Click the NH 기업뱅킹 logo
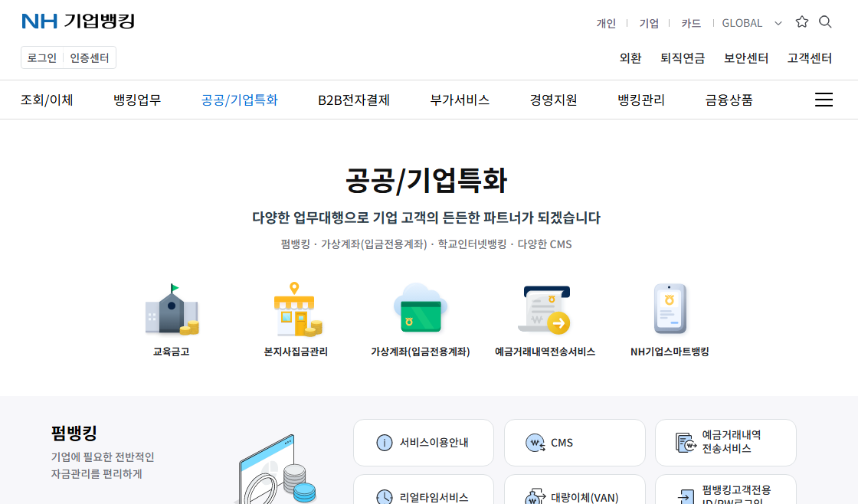The image size is (858, 504). tap(78, 21)
